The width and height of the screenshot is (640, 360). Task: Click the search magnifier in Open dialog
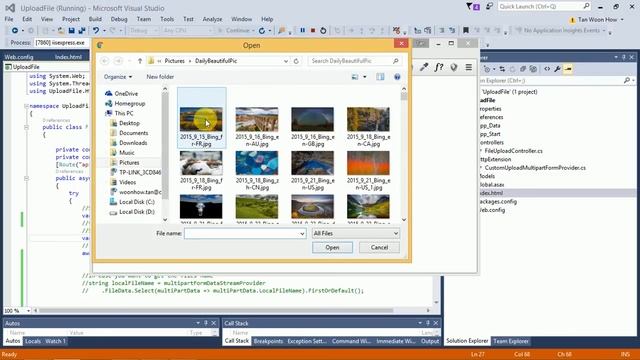[396, 61]
